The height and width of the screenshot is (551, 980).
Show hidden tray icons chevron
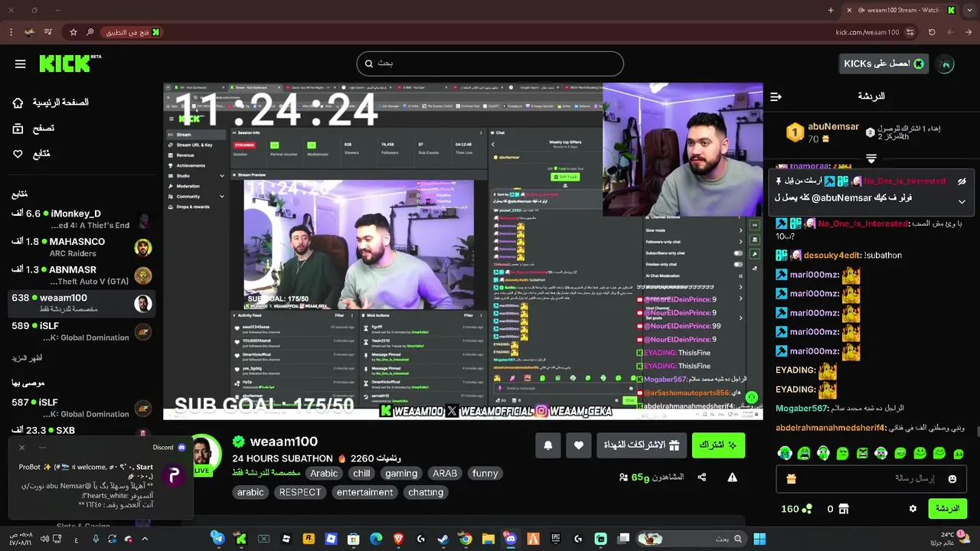145,539
